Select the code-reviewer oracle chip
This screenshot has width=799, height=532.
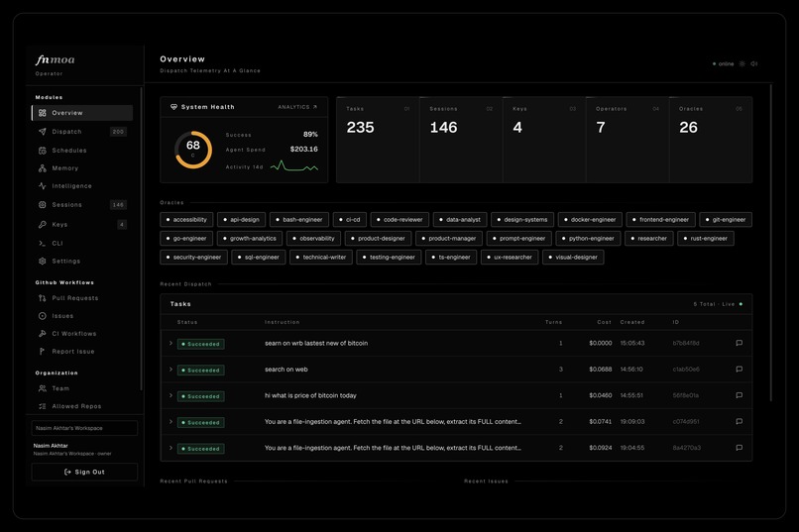(x=399, y=219)
